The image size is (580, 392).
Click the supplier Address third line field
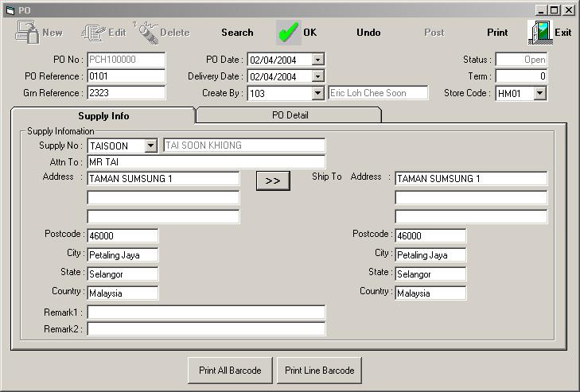(163, 217)
